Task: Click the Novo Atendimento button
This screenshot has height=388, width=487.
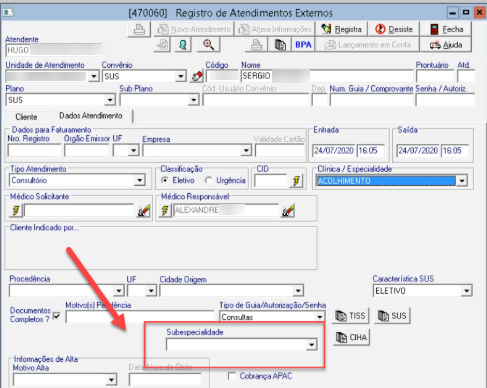Action: pyautogui.click(x=194, y=29)
